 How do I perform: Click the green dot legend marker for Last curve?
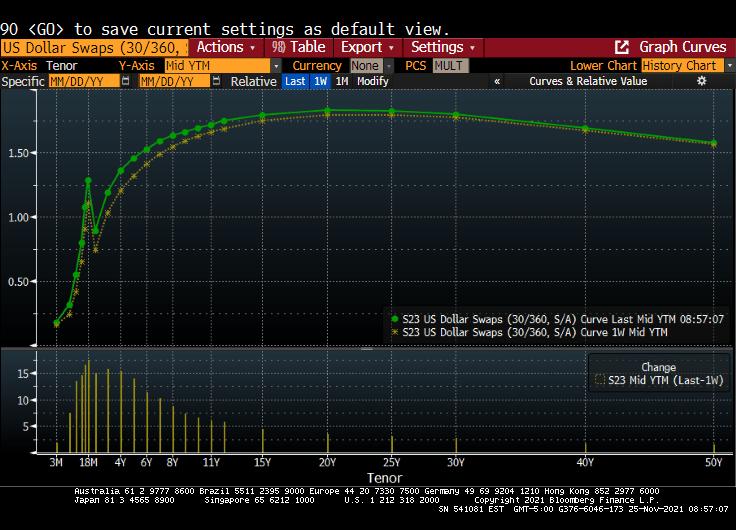pyautogui.click(x=394, y=319)
